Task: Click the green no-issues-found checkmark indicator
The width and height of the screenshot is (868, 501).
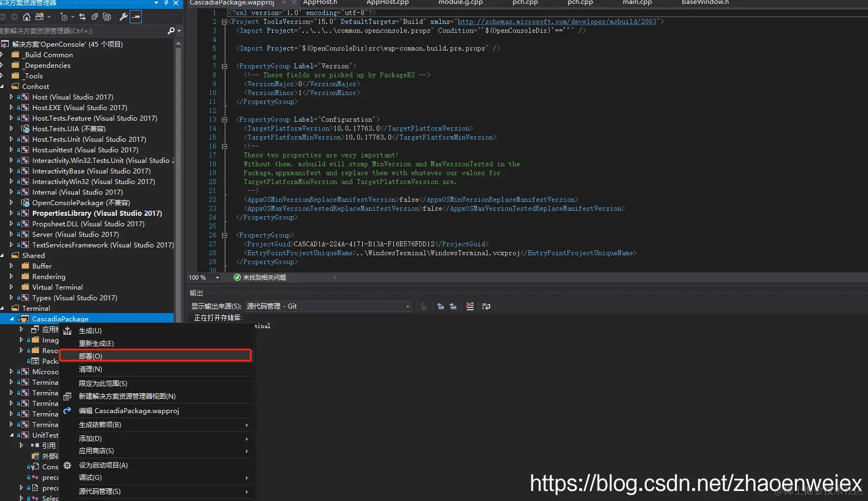Action: (237, 277)
